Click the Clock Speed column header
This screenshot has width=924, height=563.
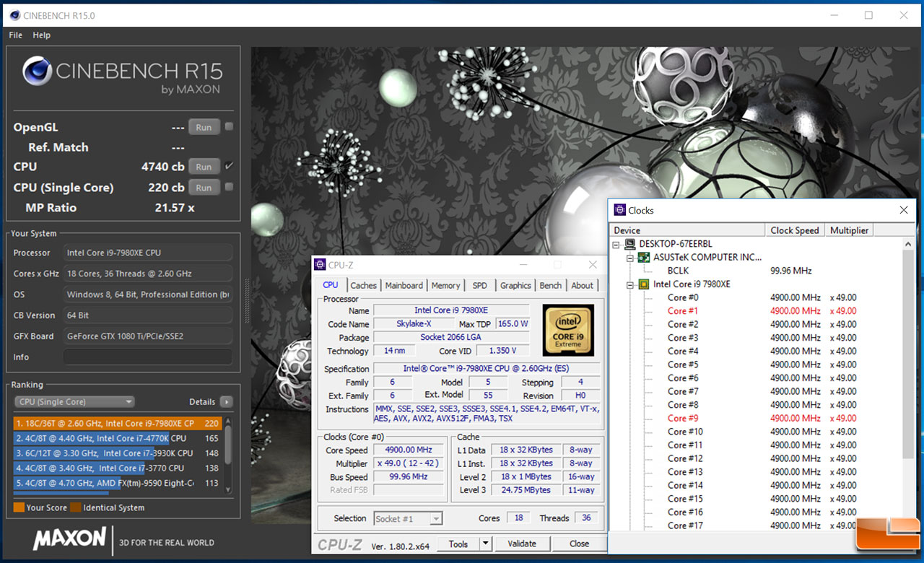795,230
